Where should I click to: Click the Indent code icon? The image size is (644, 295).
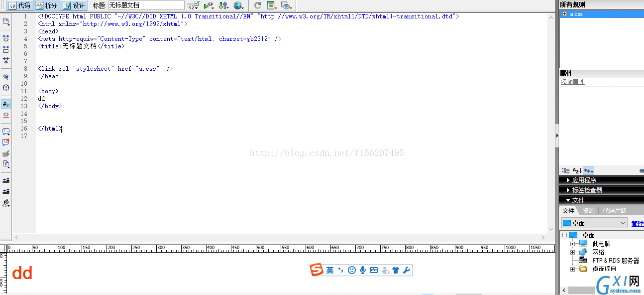6,180
